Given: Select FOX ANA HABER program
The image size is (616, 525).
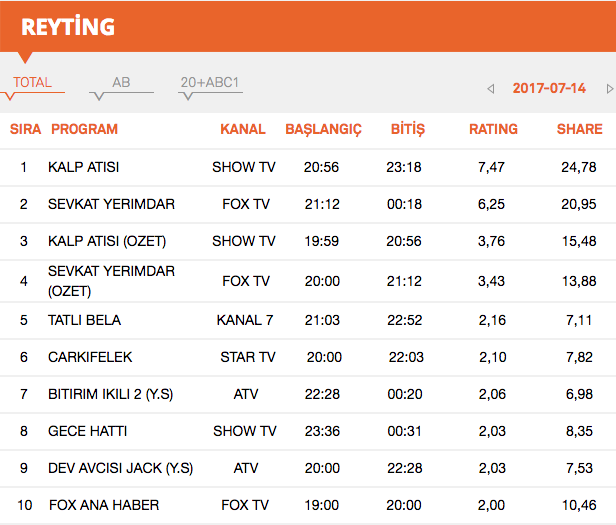Looking at the screenshot, I should (104, 505).
